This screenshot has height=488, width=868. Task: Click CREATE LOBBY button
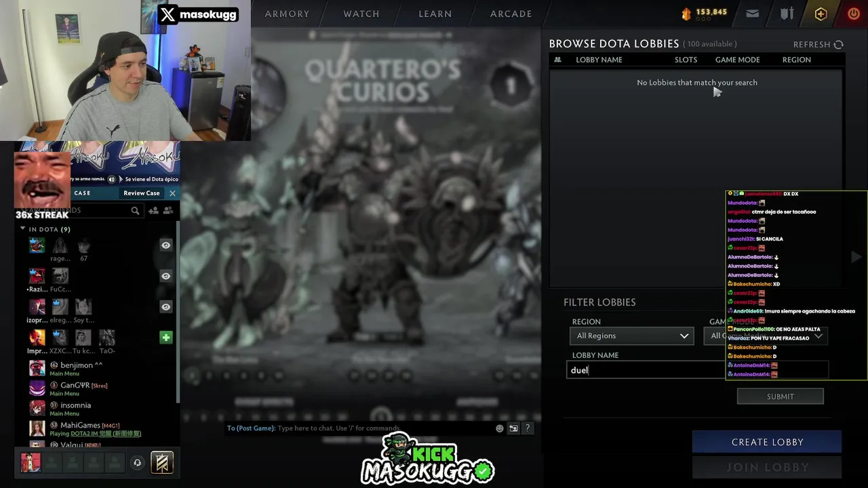[x=767, y=442]
